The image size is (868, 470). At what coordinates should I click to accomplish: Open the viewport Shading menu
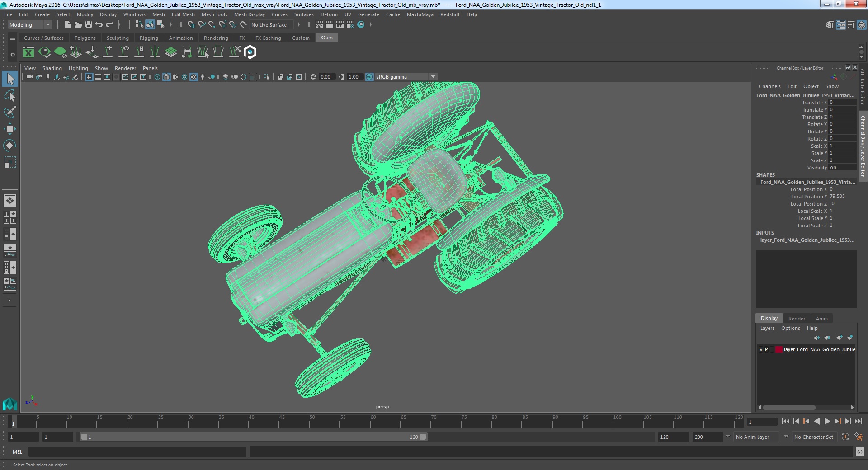pos(52,68)
